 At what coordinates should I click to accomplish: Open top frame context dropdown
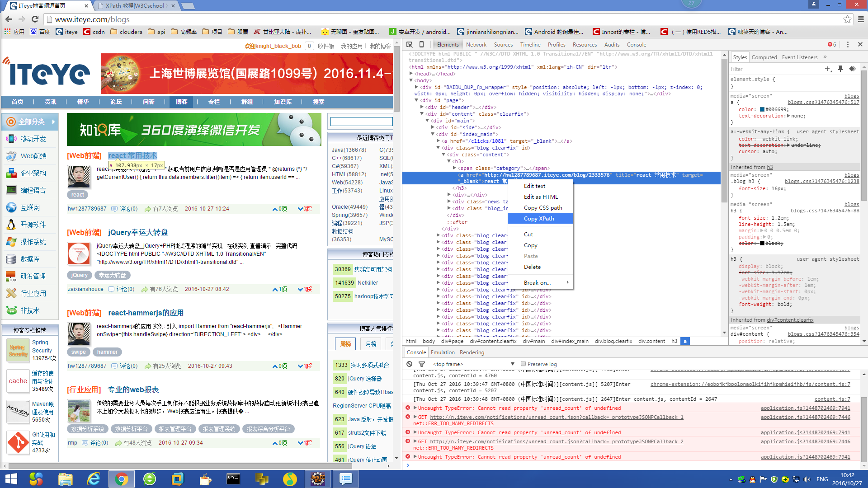[473, 364]
